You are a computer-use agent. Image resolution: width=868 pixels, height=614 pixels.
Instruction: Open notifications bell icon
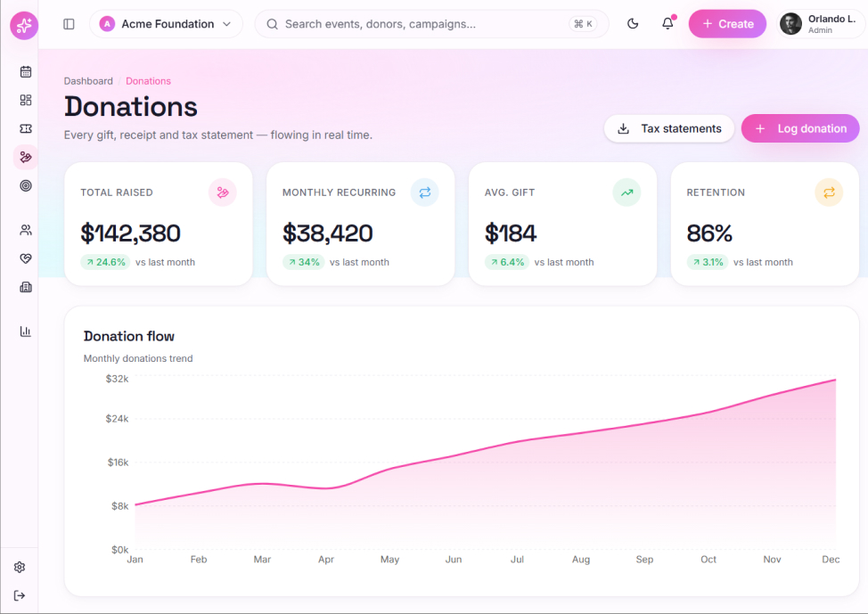[668, 24]
